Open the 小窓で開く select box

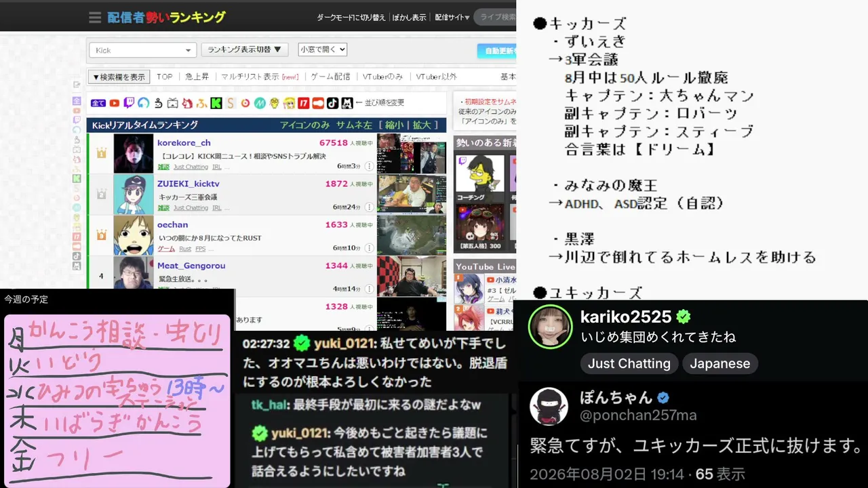coord(323,49)
